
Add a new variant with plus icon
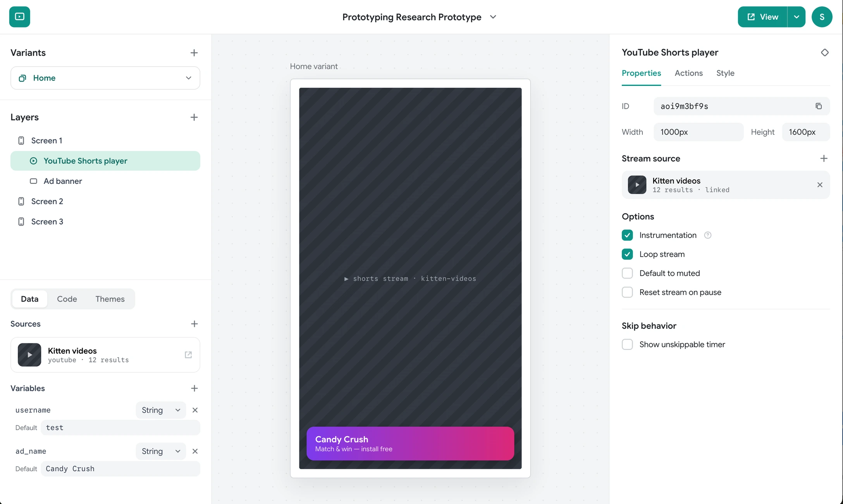pos(194,53)
